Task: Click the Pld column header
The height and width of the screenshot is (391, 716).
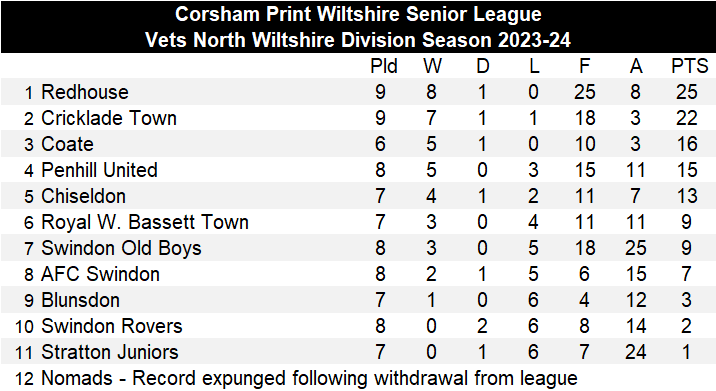Action: [x=384, y=66]
